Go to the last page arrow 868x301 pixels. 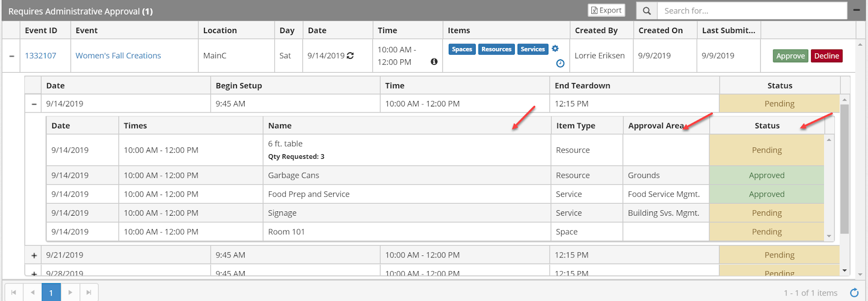point(89,293)
